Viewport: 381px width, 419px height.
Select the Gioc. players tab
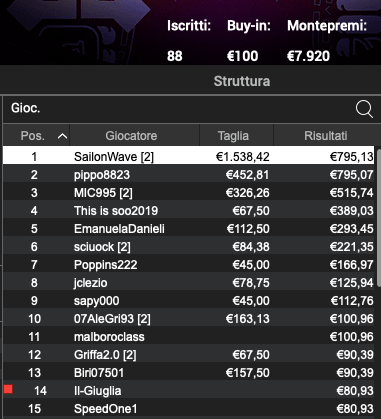[x=25, y=108]
